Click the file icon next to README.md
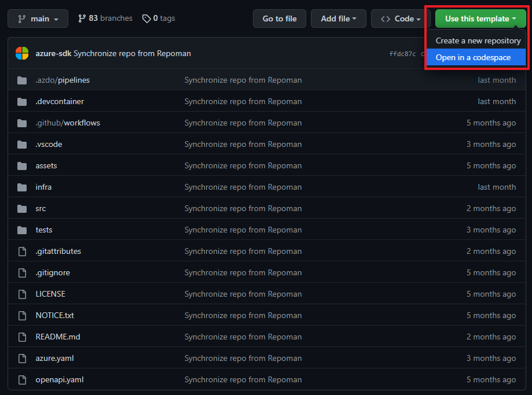The height and width of the screenshot is (395, 532). tap(21, 336)
